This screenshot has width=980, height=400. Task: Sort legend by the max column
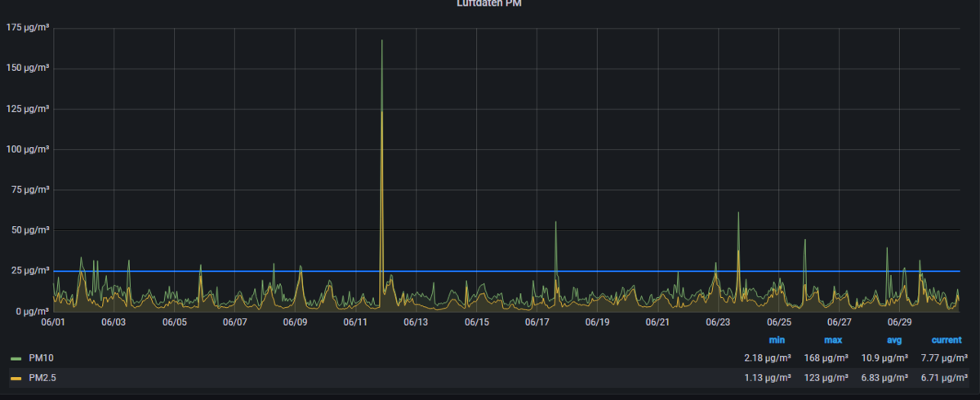(833, 340)
